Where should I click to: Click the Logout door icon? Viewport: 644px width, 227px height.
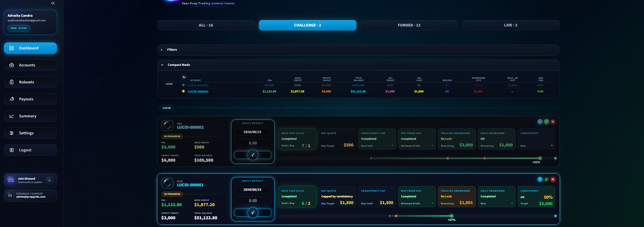[12, 150]
